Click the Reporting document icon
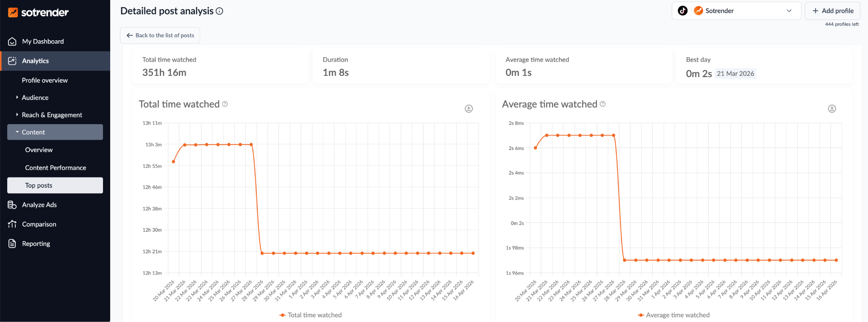The width and height of the screenshot is (868, 322). click(12, 244)
